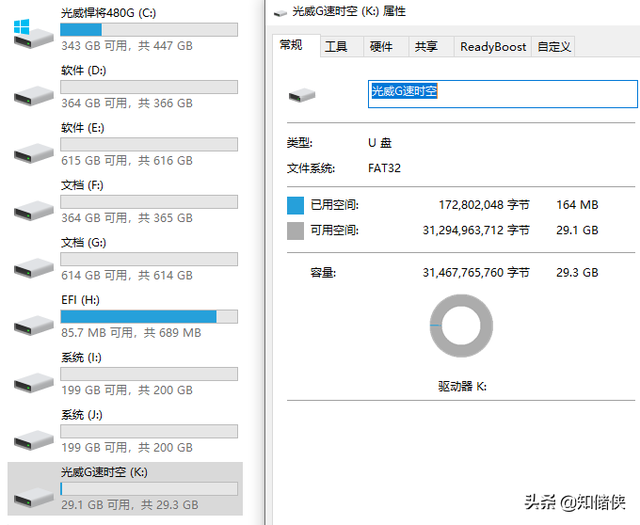
Task: Select the 软件 (D:) drive icon
Action: click(x=33, y=91)
